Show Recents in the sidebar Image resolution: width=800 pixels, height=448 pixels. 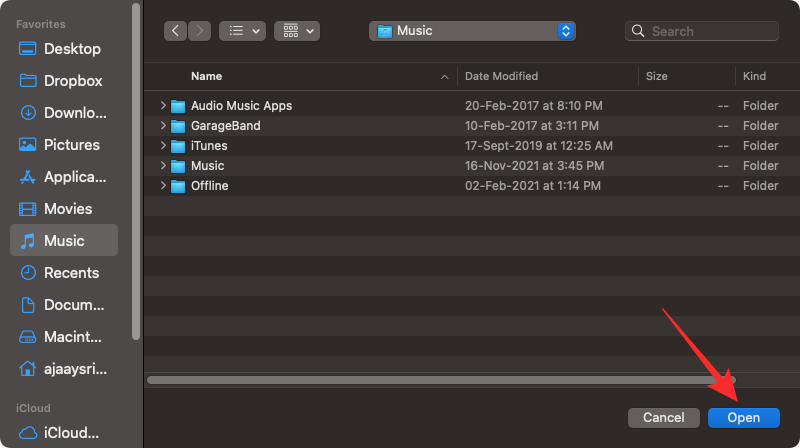pos(71,273)
